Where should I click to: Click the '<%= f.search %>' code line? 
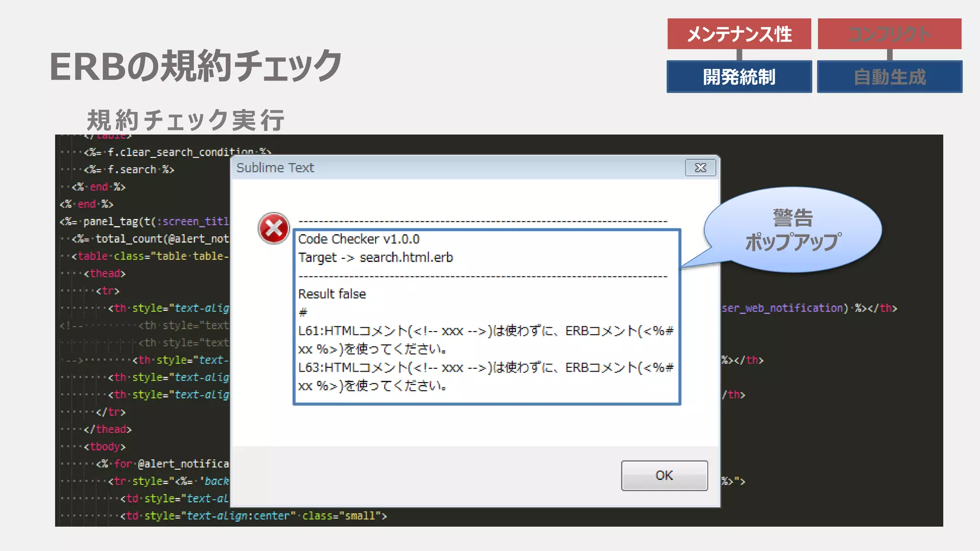point(129,170)
